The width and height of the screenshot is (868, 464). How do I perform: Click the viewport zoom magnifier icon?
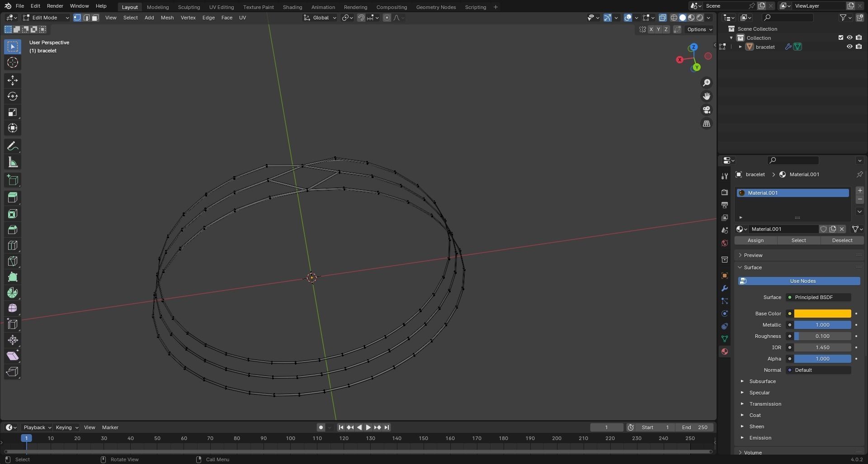coord(706,83)
